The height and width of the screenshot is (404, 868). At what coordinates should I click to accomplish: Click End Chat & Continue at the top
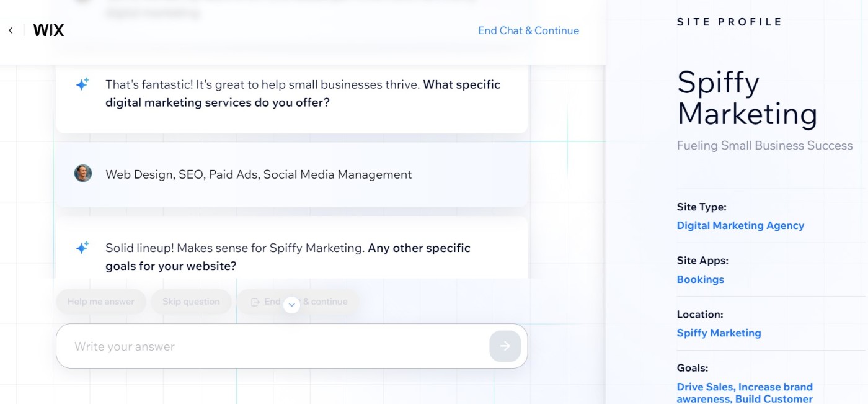click(528, 30)
